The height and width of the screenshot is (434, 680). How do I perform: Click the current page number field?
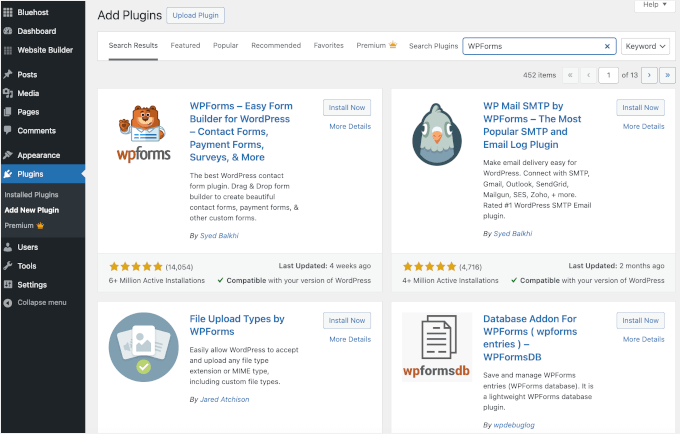[x=605, y=75]
